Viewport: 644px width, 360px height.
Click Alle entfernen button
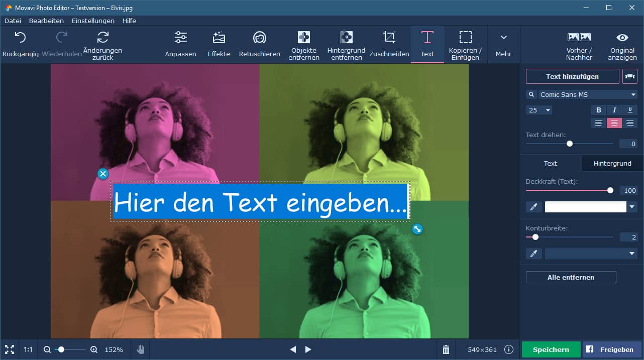[x=571, y=277]
